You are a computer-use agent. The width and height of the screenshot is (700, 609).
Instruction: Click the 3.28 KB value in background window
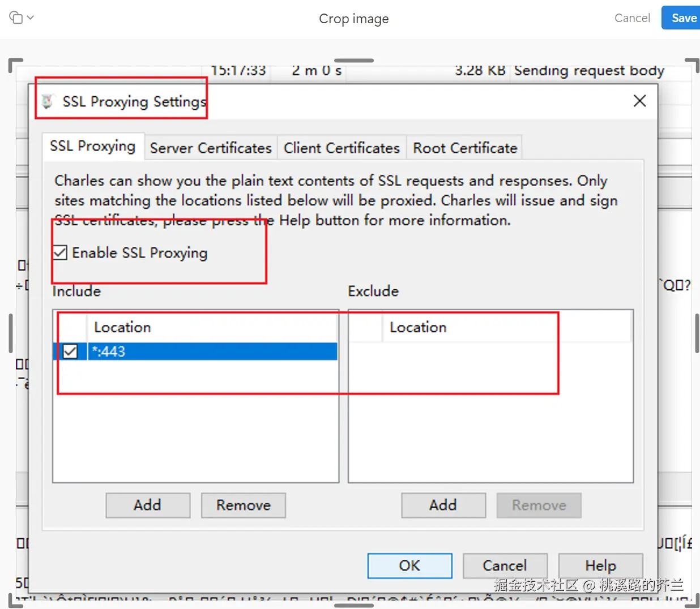(x=480, y=71)
